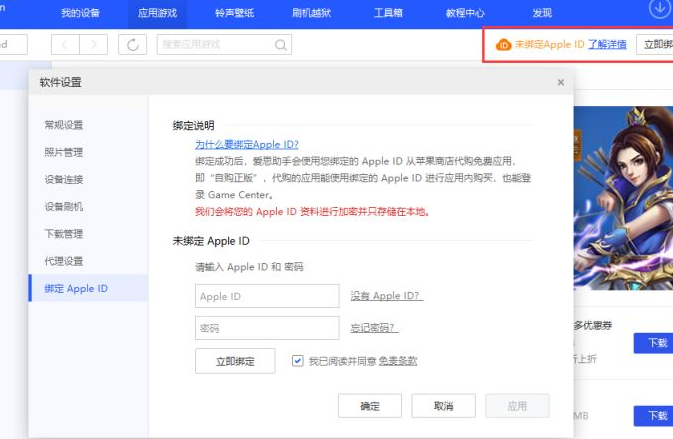Click the back navigation arrow
Viewport: 673px width, 439px height.
[x=65, y=44]
